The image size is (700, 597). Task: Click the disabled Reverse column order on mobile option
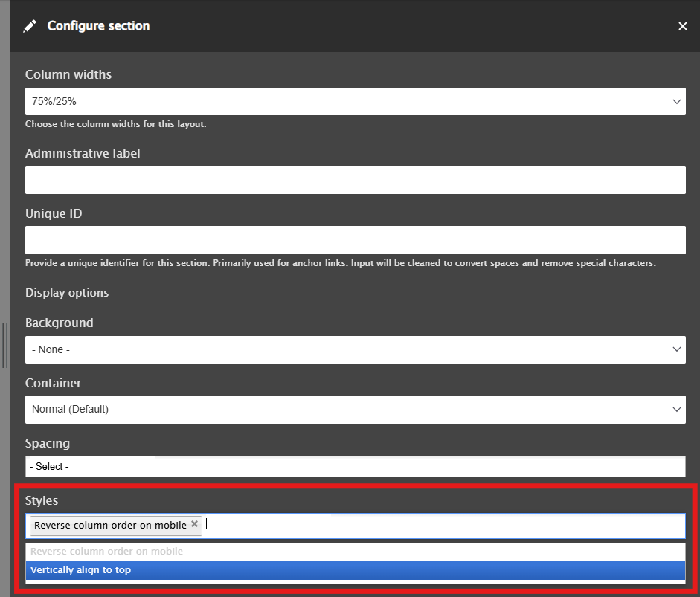point(356,552)
